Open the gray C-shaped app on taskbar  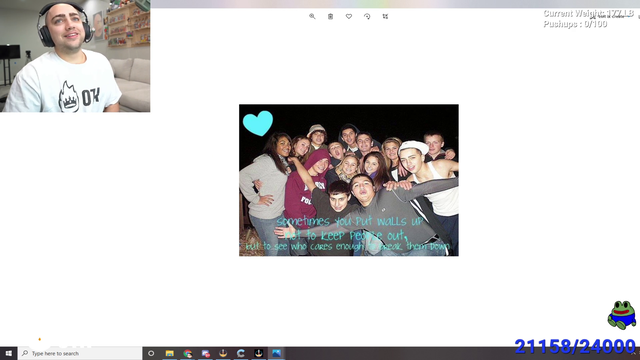click(241, 353)
